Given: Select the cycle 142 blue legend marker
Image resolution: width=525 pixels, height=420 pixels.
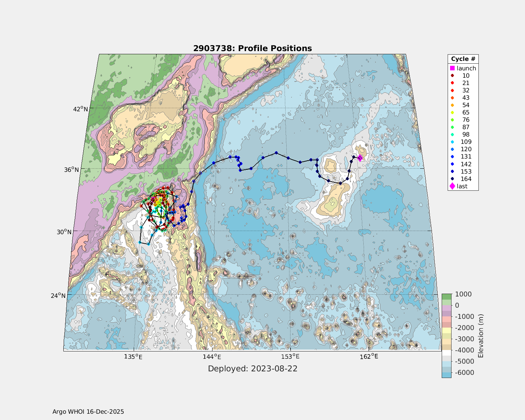Looking at the screenshot, I should point(452,164).
